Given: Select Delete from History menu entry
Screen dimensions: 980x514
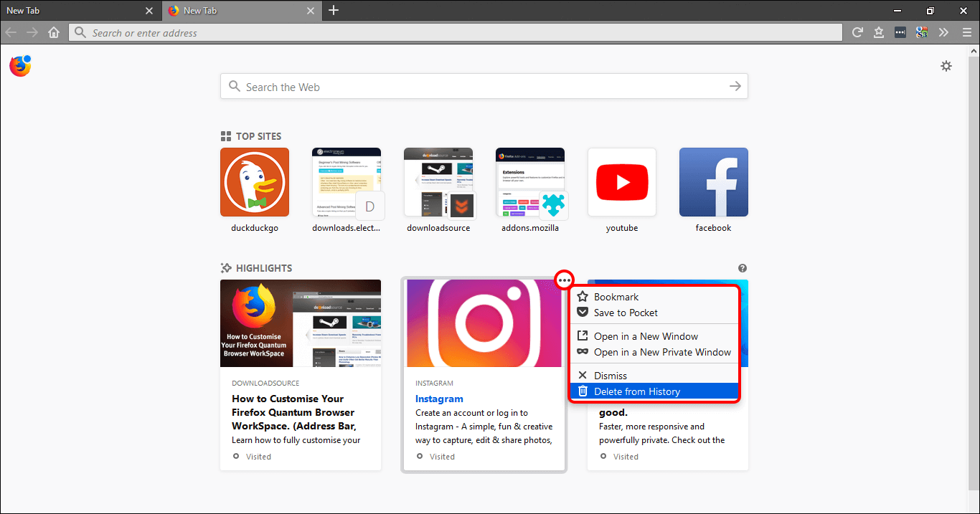Looking at the screenshot, I should [x=655, y=391].
